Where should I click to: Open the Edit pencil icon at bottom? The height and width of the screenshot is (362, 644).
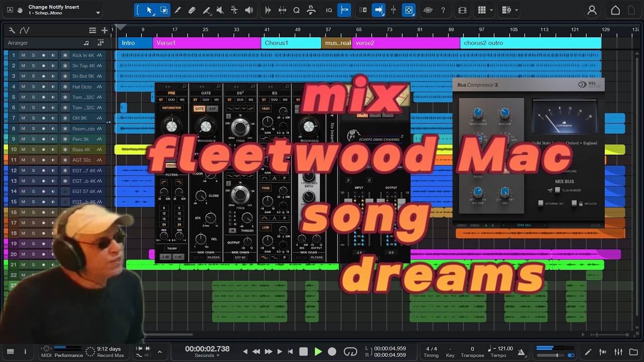pos(588,352)
